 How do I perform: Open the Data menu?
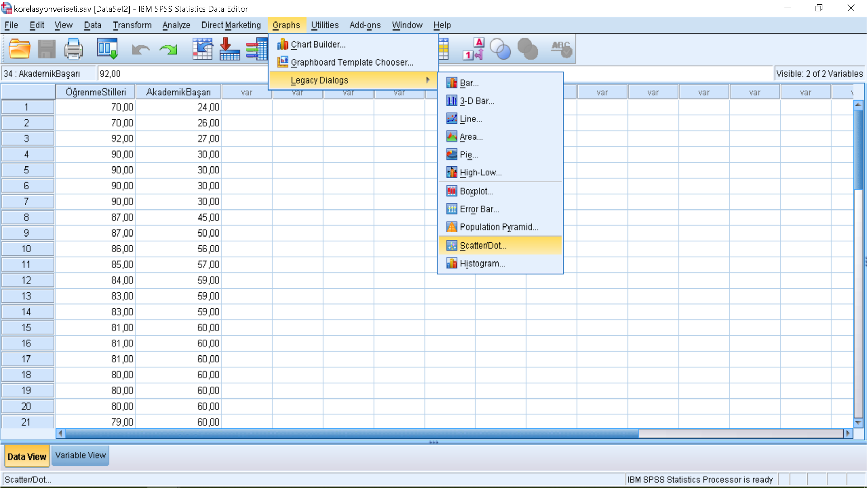coord(93,25)
